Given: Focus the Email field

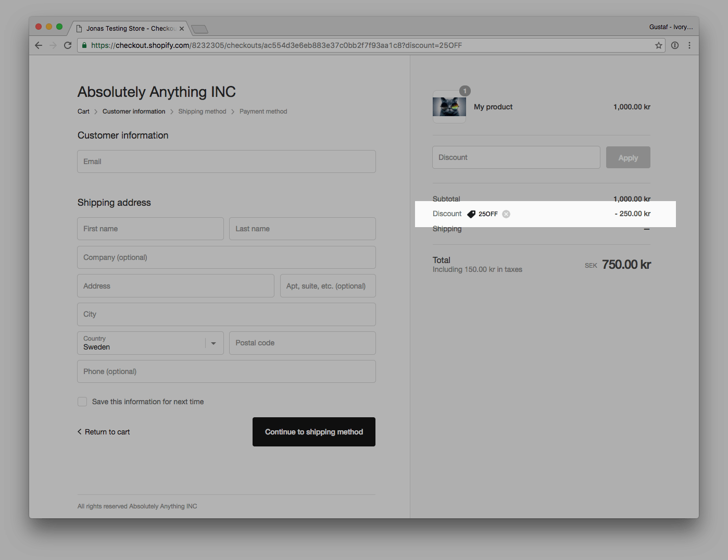Looking at the screenshot, I should coord(227,161).
